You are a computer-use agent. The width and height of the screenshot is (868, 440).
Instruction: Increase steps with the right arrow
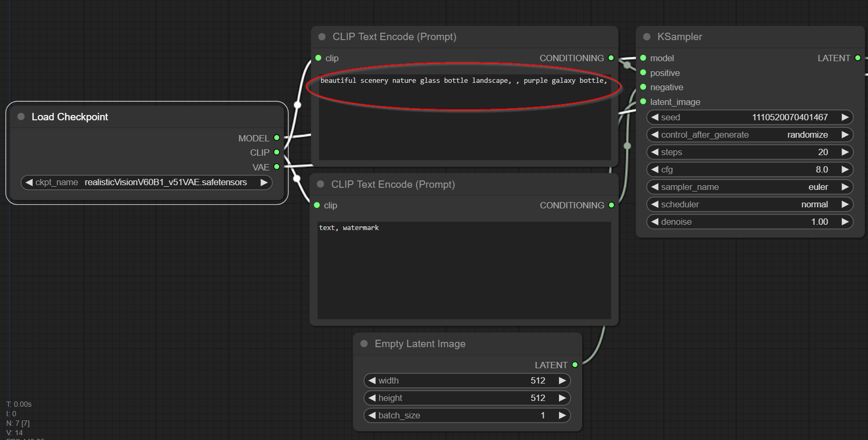tap(845, 152)
